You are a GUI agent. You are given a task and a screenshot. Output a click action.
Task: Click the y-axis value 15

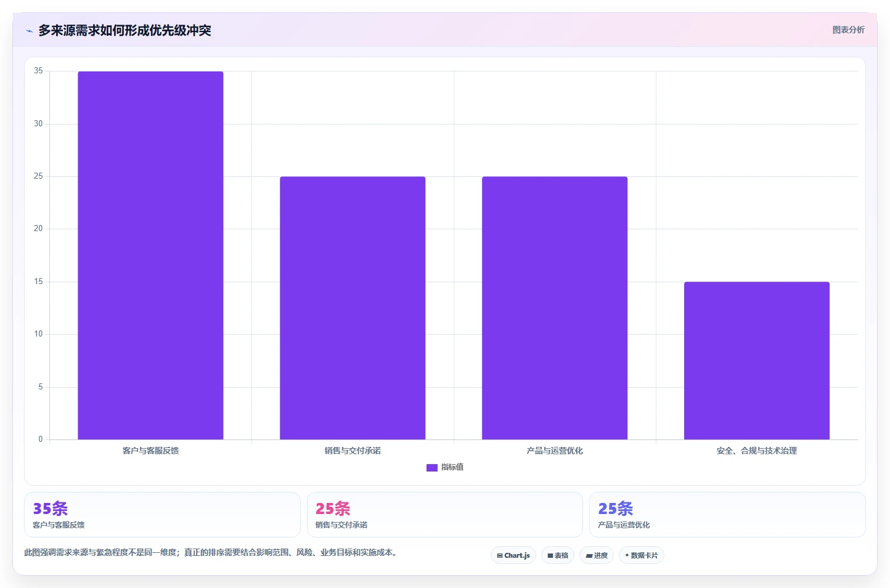[38, 282]
